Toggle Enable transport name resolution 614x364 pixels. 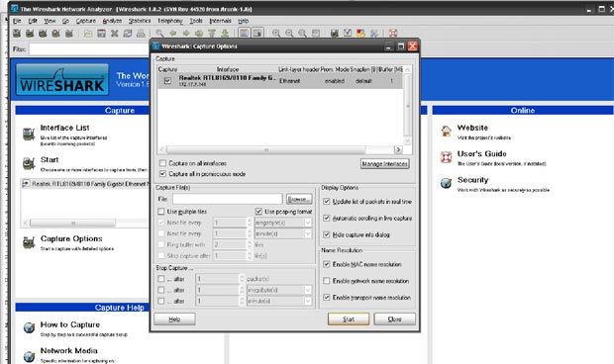(x=326, y=297)
